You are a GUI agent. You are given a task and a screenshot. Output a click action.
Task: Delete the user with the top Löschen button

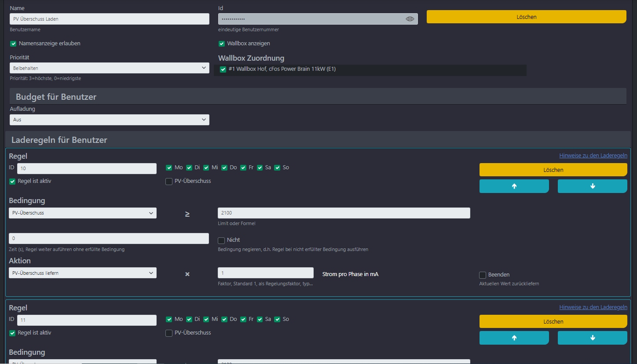(527, 17)
